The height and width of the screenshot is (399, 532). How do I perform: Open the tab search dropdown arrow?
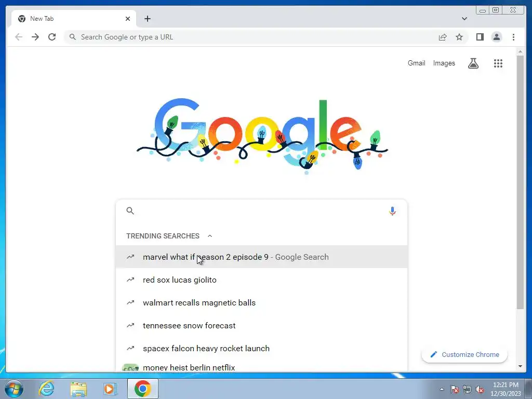[x=464, y=19]
